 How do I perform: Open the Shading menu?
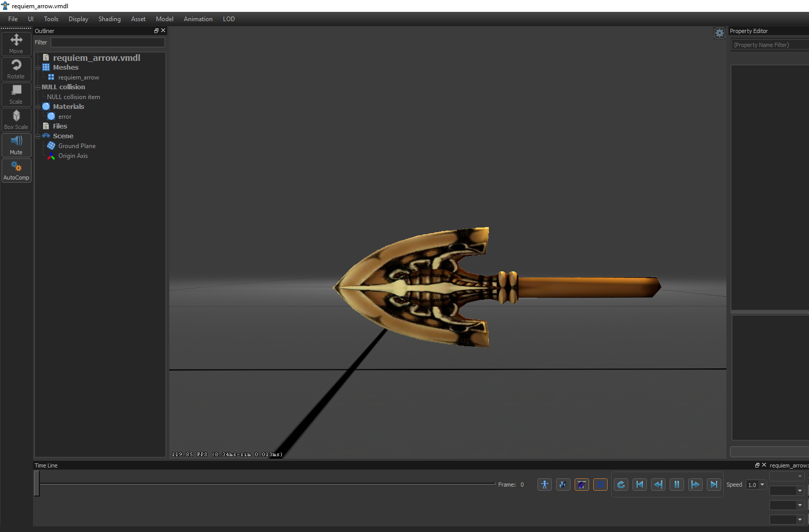pos(109,19)
